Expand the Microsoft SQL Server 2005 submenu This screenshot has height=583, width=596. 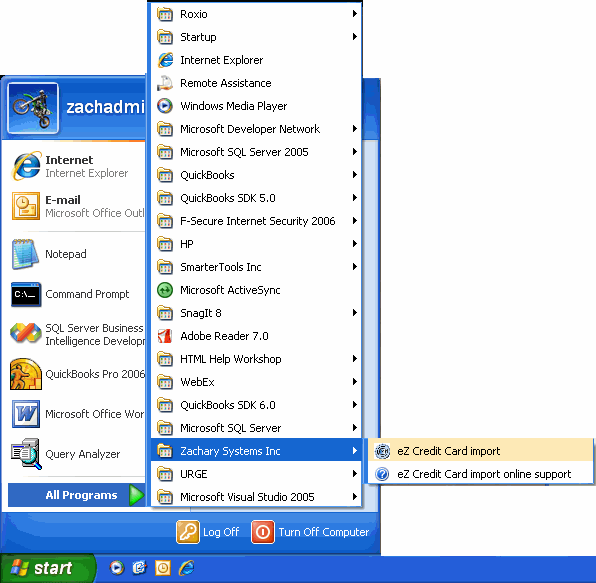pyautogui.click(x=256, y=152)
